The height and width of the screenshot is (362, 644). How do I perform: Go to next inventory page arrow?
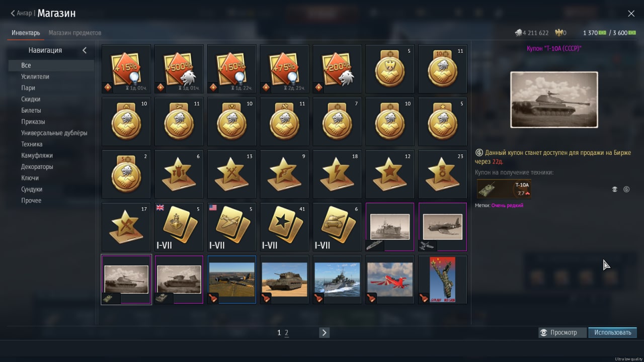pyautogui.click(x=324, y=332)
